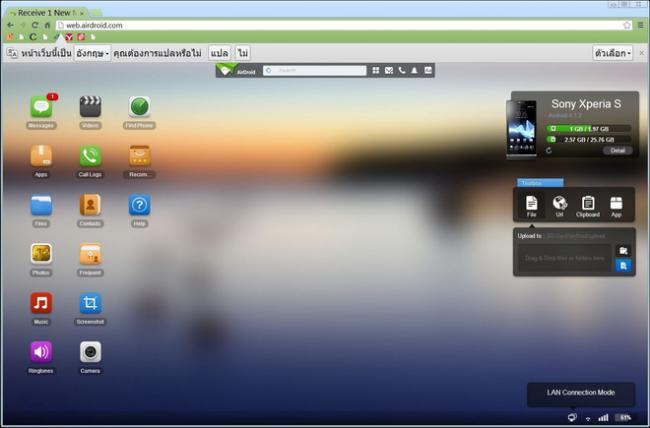Open the Videos clapperboard icon
The image size is (650, 428).
[x=90, y=107]
